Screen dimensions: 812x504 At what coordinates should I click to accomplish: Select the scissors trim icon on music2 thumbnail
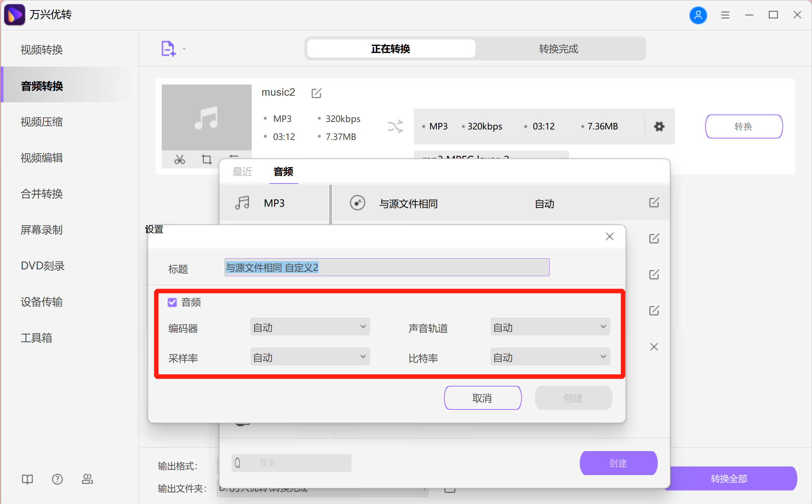pyautogui.click(x=179, y=159)
